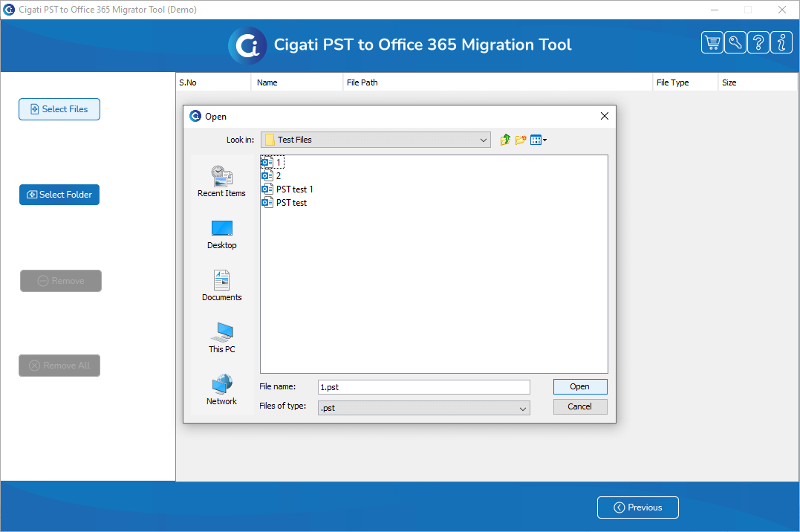Select the PST test file
800x532 pixels.
pos(284,203)
